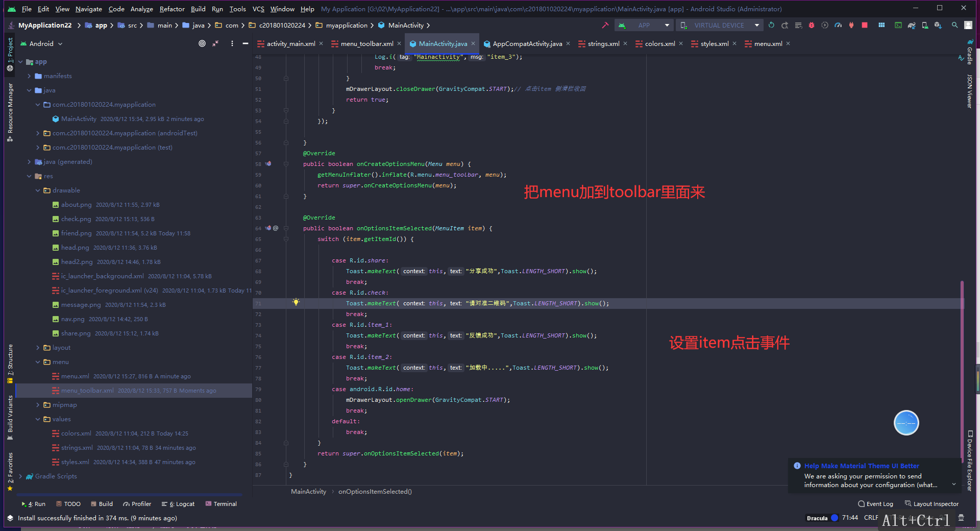Open the Layout Inspector
Screen dimensions: 980x531
click(x=932, y=504)
